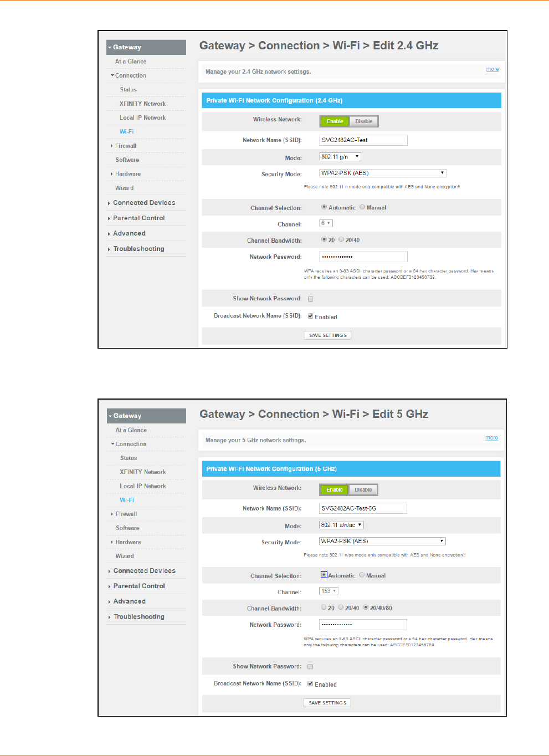Edit the SVG2482AC-Test-5G SSID field
Viewport: 549px width, 756px height.
(x=363, y=508)
